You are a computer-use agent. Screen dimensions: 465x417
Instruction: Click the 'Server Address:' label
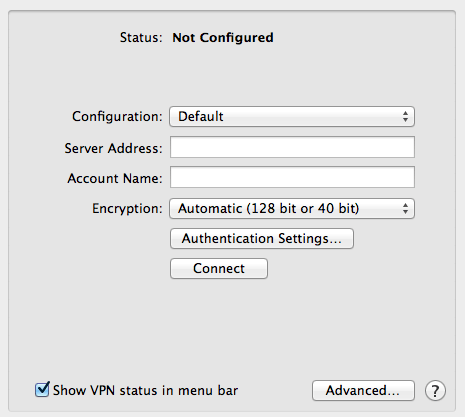pos(113,148)
